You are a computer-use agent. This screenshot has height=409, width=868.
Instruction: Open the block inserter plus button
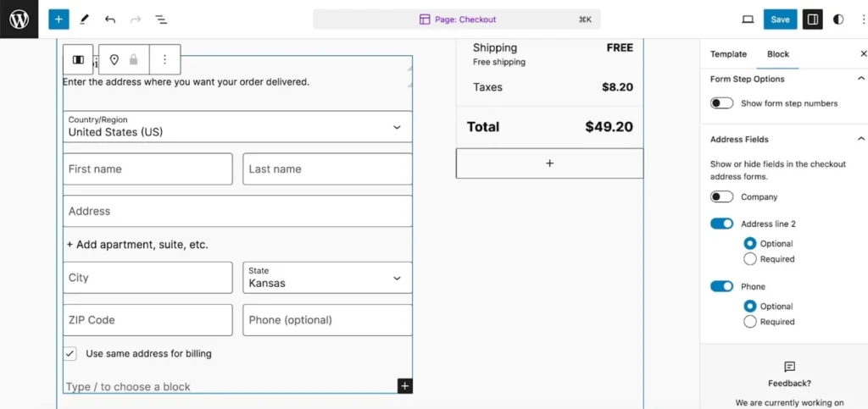click(x=58, y=19)
